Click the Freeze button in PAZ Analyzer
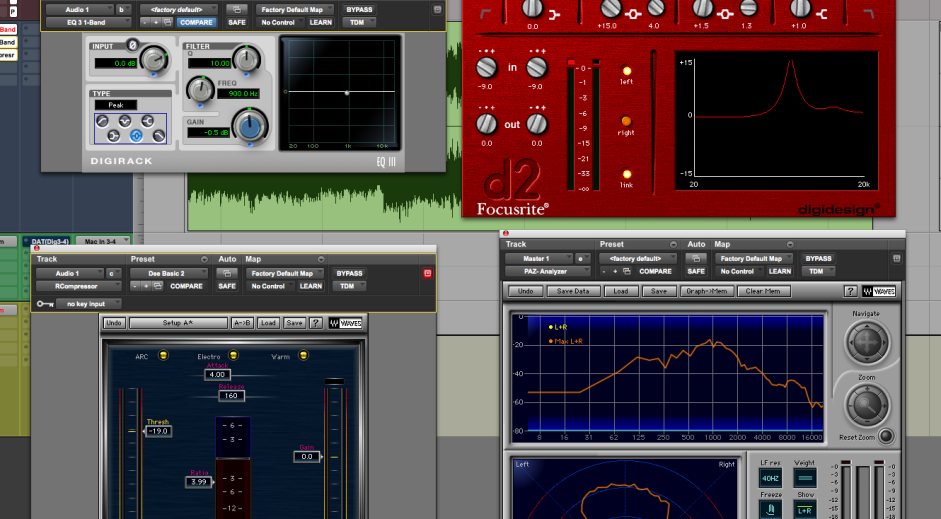941x519 pixels. point(770,508)
